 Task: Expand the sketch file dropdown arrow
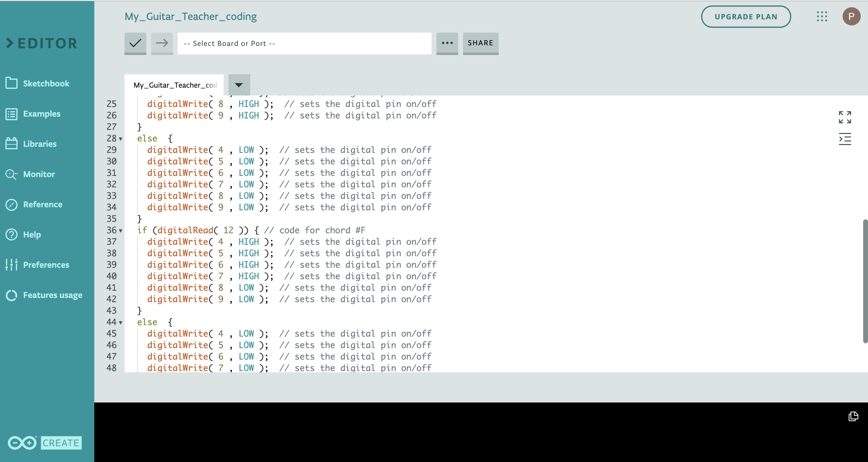(239, 85)
